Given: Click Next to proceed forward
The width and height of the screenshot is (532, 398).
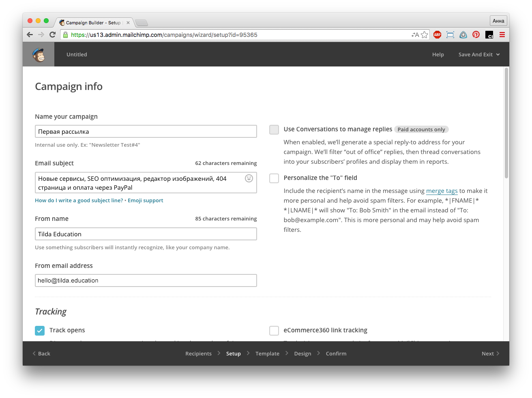Looking at the screenshot, I should [x=490, y=354].
